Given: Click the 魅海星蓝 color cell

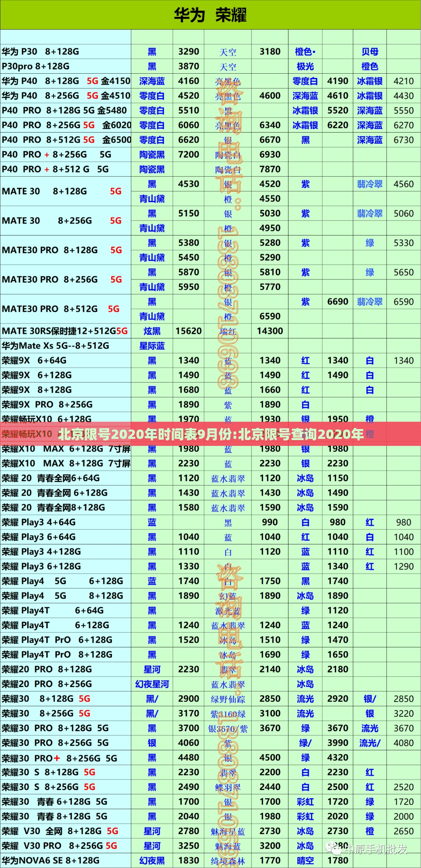Looking at the screenshot, I should tap(228, 831).
